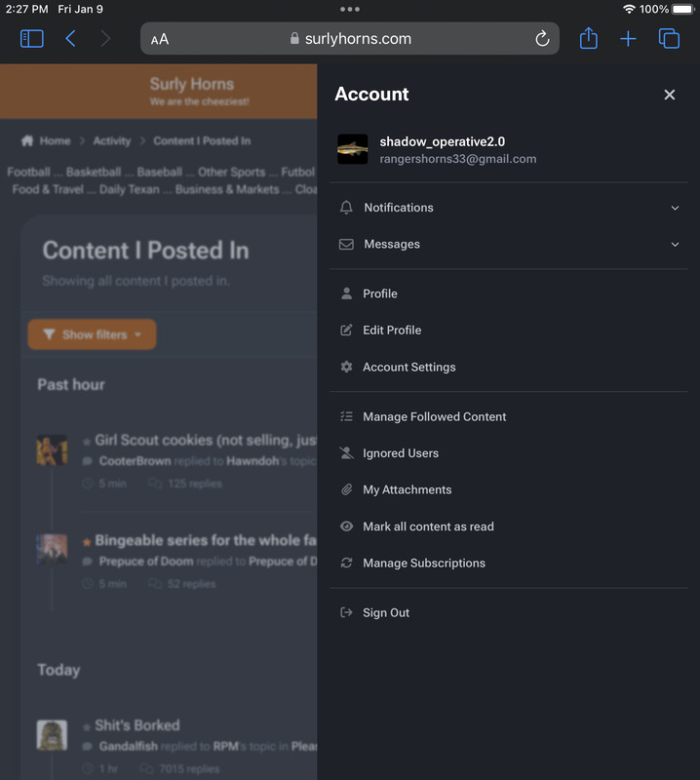Open the Notifications section
The height and width of the screenshot is (780, 700).
tap(509, 208)
